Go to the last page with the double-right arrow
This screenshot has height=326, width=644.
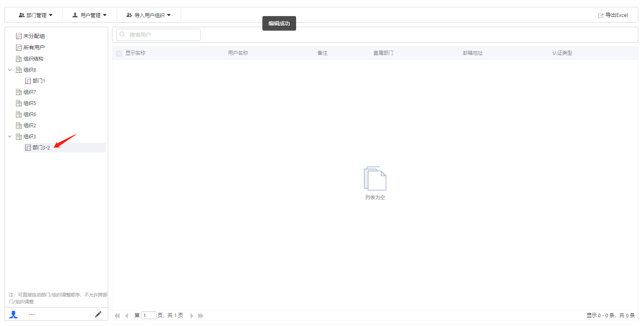[201, 316]
